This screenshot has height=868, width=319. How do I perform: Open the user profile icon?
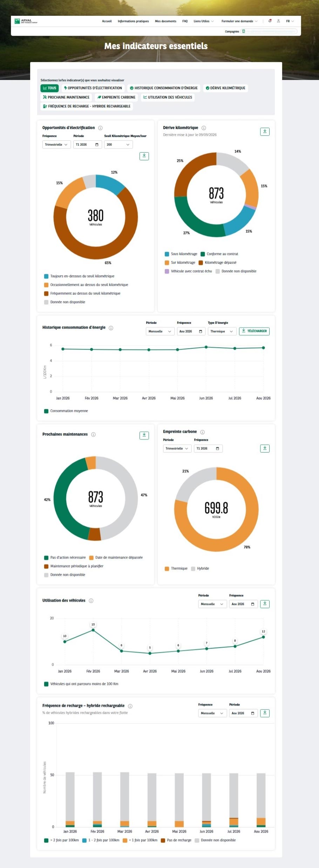[x=278, y=21]
